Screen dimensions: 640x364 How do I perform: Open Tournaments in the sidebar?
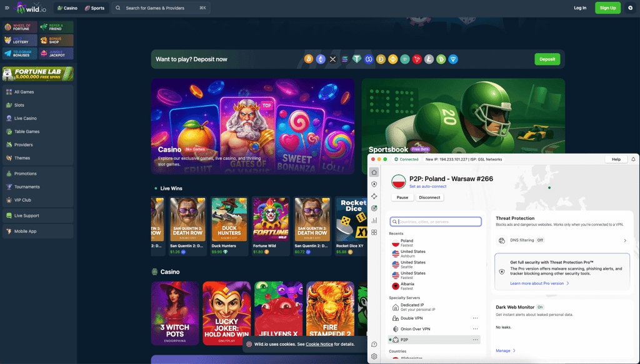tap(38, 187)
